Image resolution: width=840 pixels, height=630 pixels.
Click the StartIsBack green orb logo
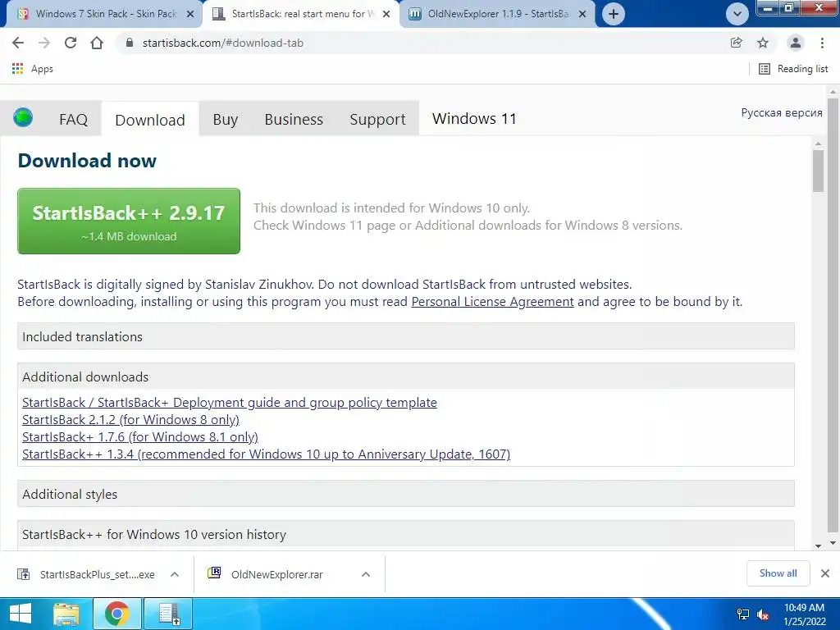(x=23, y=117)
